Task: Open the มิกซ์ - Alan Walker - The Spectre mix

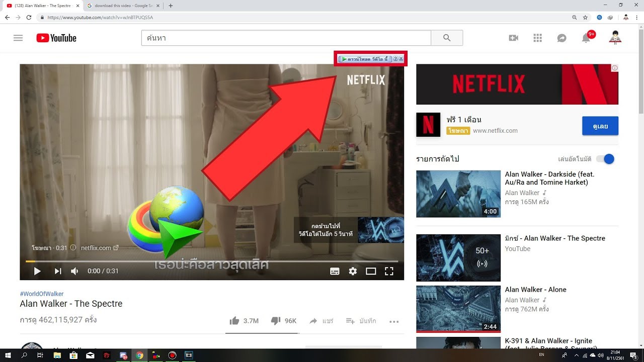Action: (555, 238)
